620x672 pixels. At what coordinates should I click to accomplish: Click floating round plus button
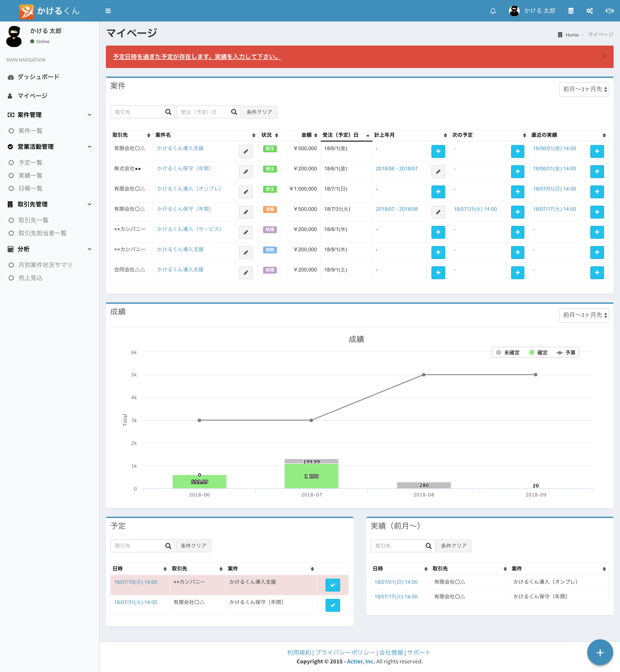[600, 652]
